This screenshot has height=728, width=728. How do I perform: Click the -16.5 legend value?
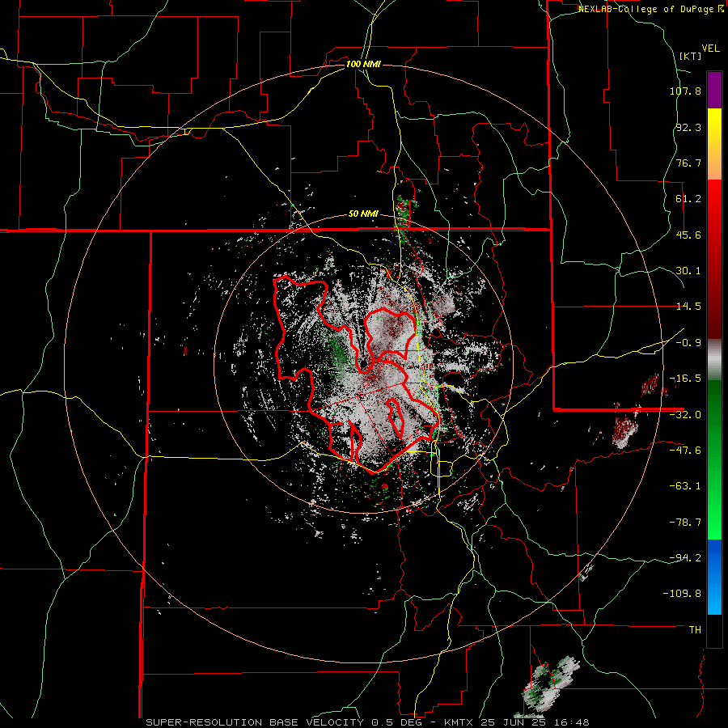(685, 379)
